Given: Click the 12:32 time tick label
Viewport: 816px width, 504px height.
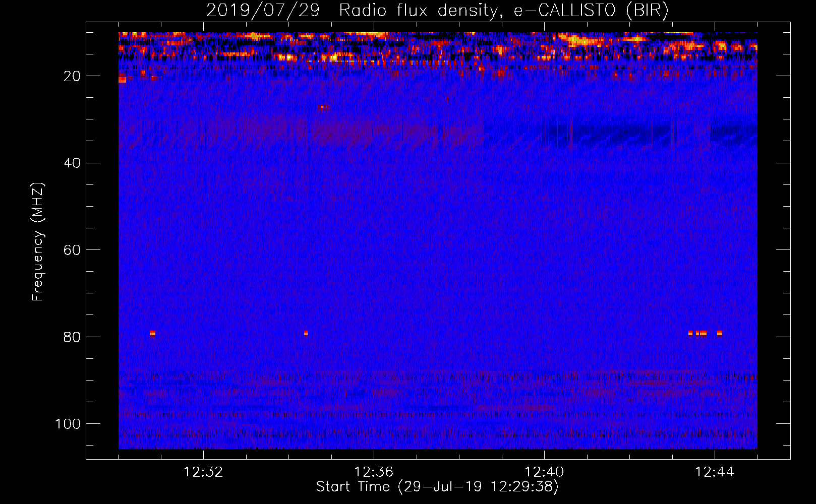Looking at the screenshot, I should [x=203, y=472].
